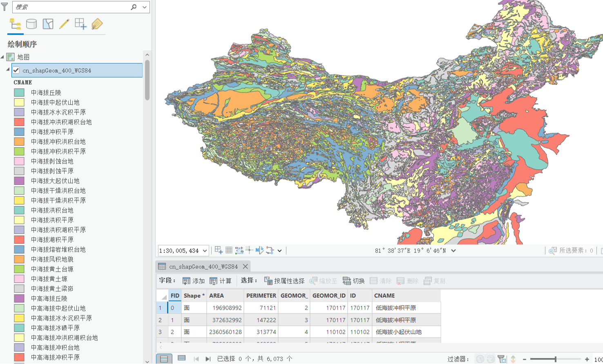Adjust the table zoom slider handle

click(x=555, y=359)
